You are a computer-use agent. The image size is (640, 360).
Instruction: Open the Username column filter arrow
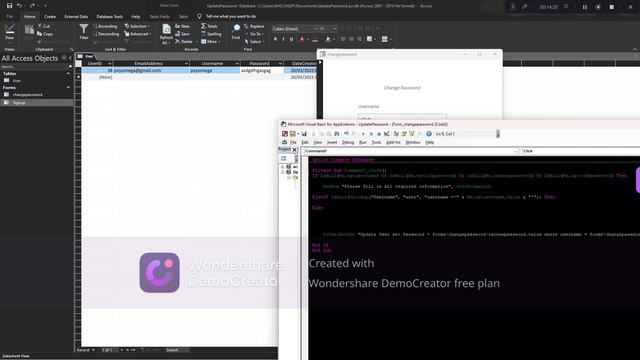237,64
